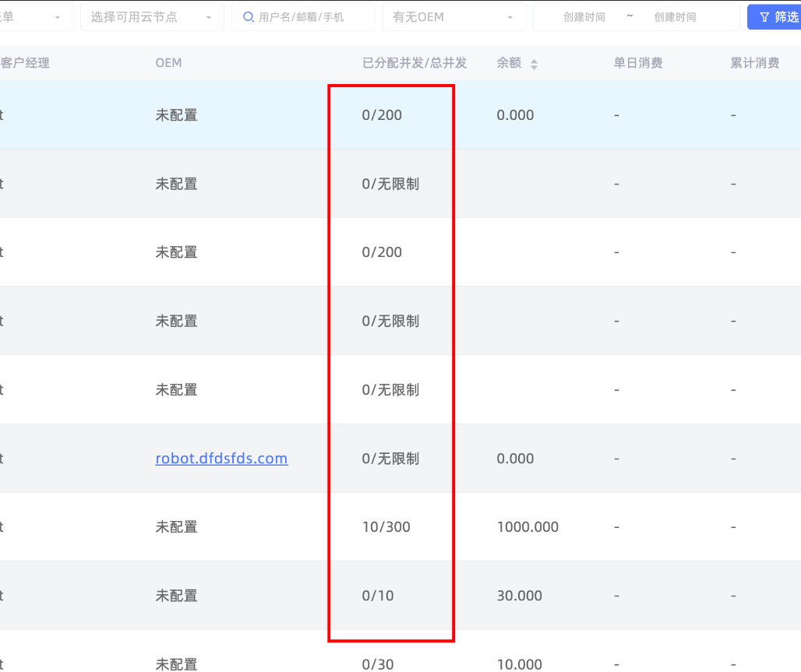Click the 客户经理 column header
This screenshot has height=672, width=801.
point(25,63)
